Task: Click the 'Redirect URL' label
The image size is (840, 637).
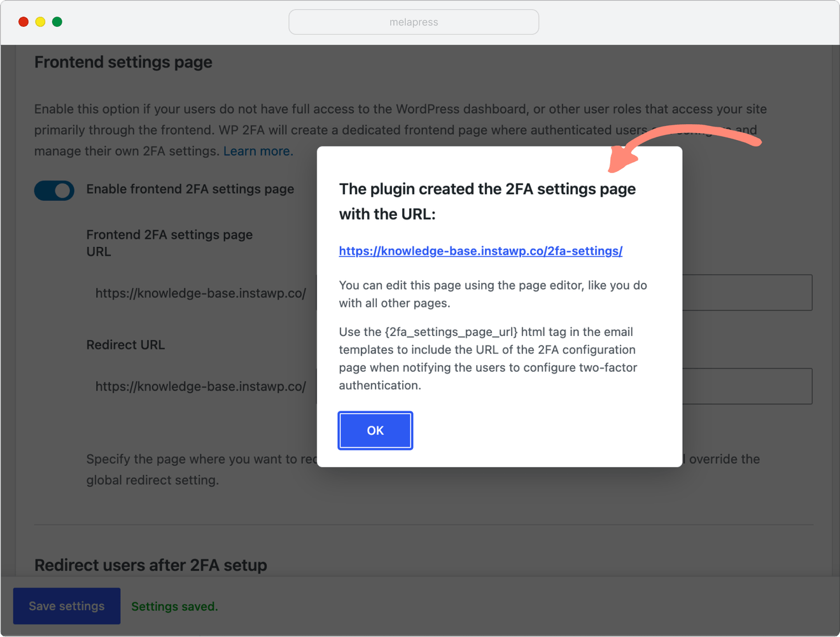Action: tap(125, 345)
